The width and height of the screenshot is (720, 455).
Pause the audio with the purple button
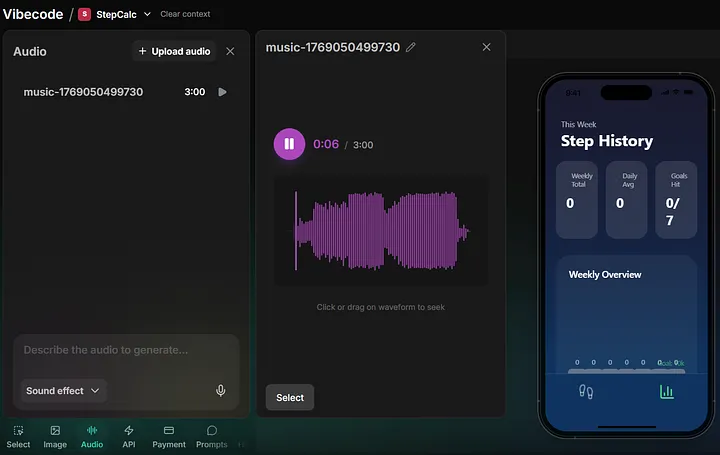289,144
